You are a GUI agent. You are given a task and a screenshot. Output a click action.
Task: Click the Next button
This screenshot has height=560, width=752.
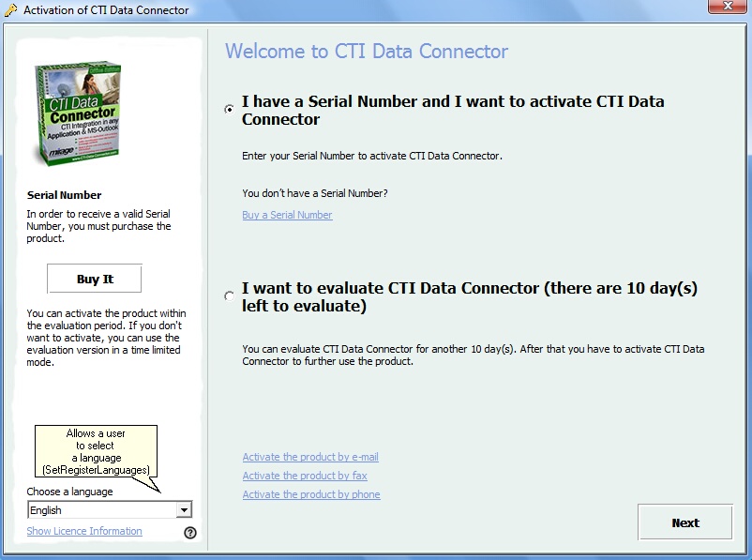point(685,522)
